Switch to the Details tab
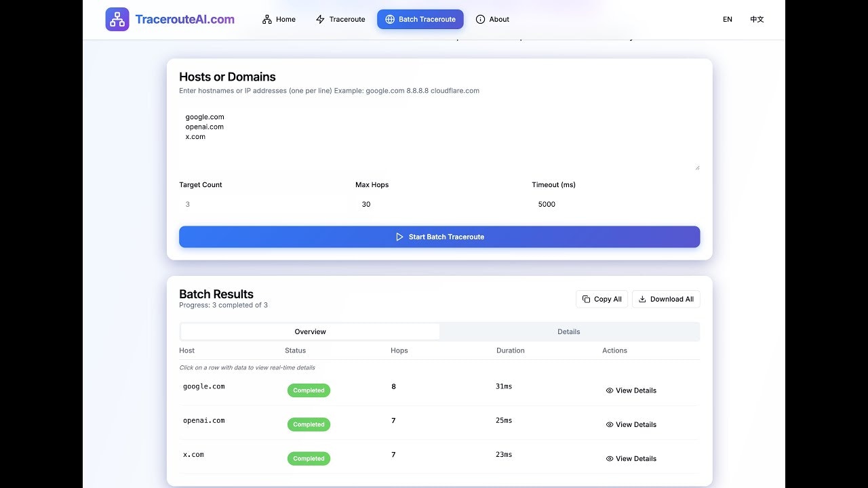 569,331
